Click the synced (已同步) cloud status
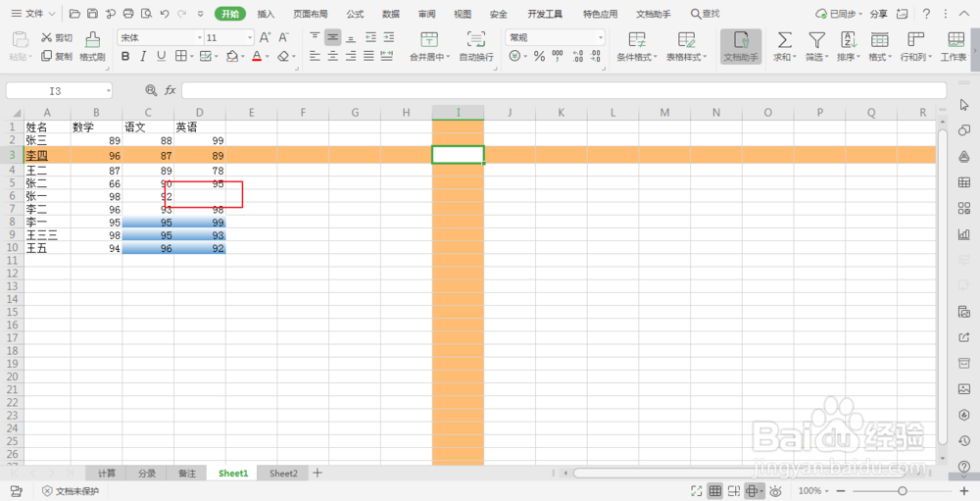Viewport: 980px width, 501px height. click(840, 14)
